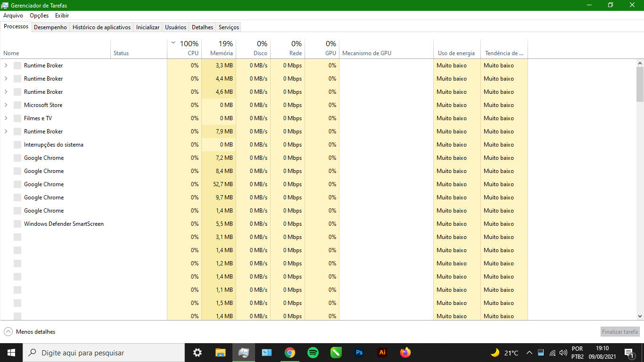This screenshot has height=362, width=644.
Task: Click the taskbar search box
Action: [104, 353]
